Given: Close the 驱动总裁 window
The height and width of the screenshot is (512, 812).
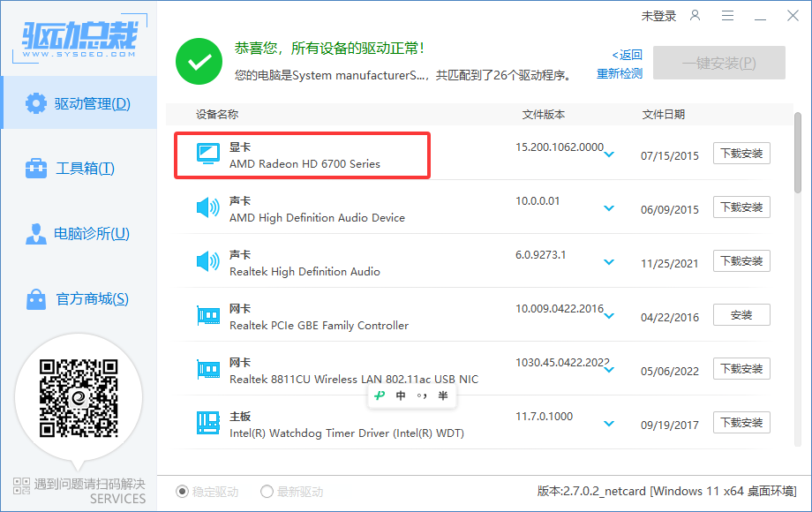Looking at the screenshot, I should [793, 16].
